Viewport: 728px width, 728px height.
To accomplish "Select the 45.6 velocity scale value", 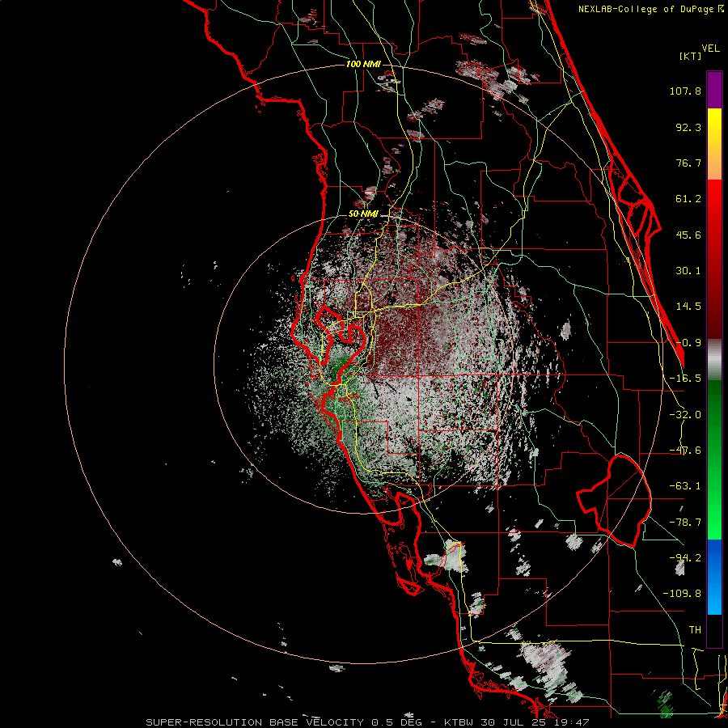I will click(x=688, y=235).
